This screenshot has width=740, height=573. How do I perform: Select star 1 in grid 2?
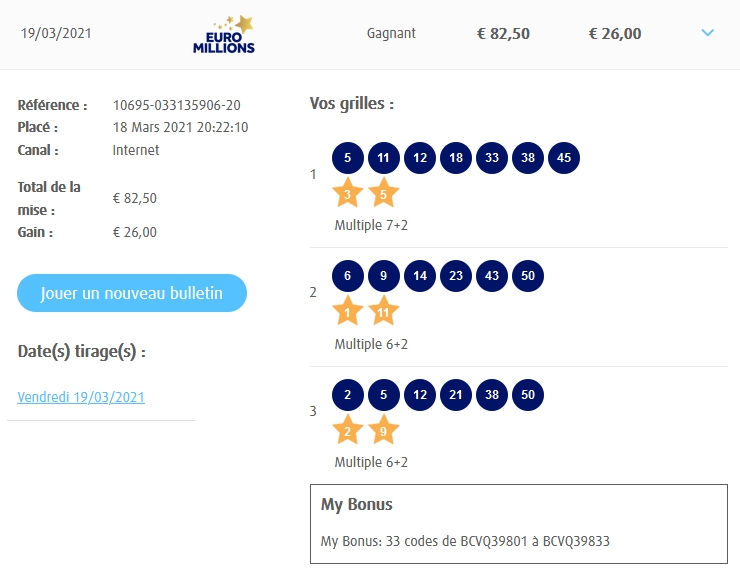coord(347,311)
